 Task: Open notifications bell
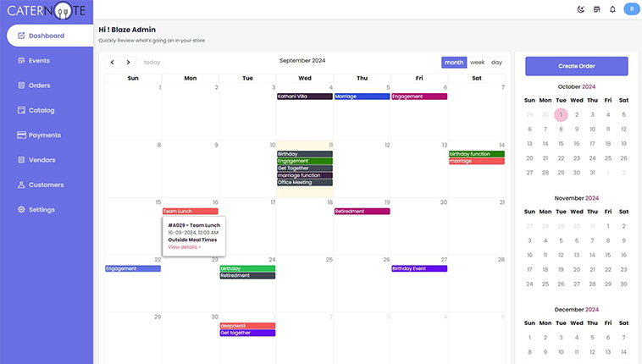[x=612, y=9]
